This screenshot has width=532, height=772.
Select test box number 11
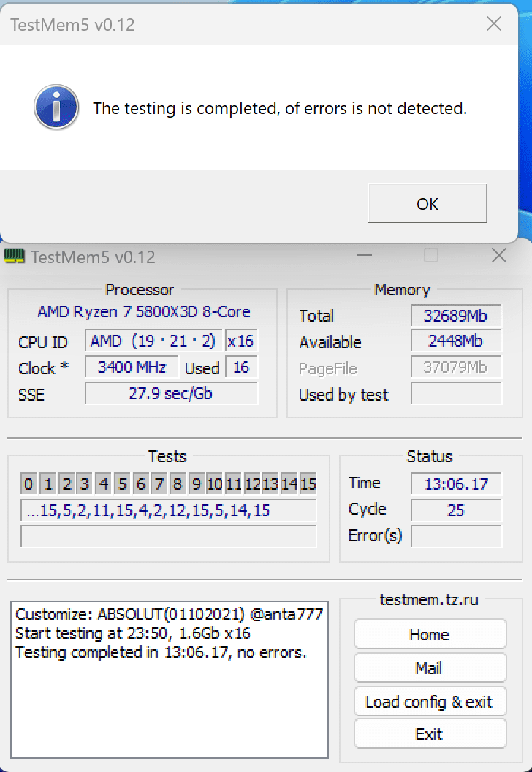[x=233, y=484]
